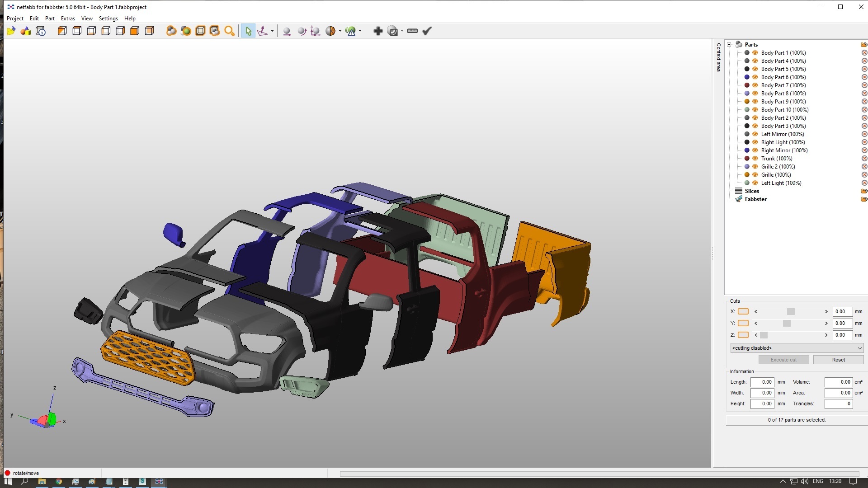Open the dropdown next to the boolean icon
The image size is (868, 488).
pyautogui.click(x=402, y=31)
